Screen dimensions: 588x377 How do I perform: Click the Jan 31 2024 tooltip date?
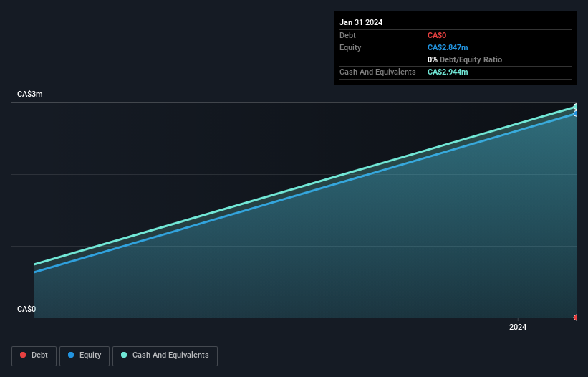361,22
